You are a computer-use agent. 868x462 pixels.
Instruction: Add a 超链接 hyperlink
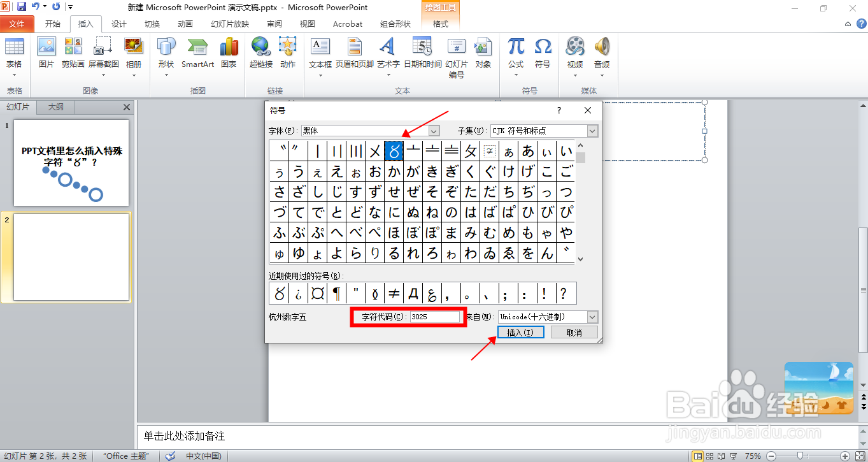[261, 53]
